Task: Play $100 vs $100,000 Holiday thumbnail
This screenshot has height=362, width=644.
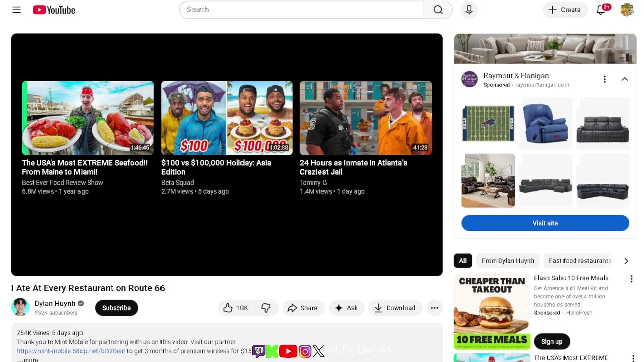Action: [227, 118]
